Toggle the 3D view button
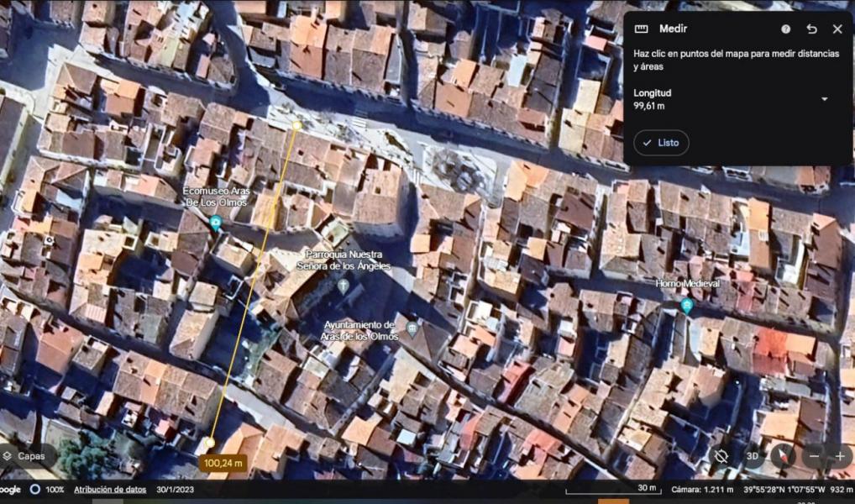 (753, 456)
